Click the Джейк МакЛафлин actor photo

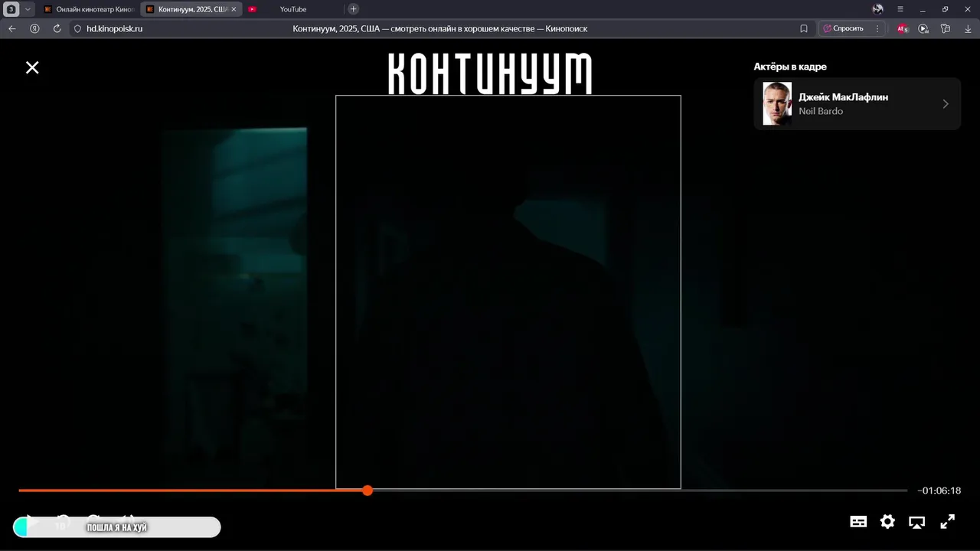pyautogui.click(x=777, y=104)
